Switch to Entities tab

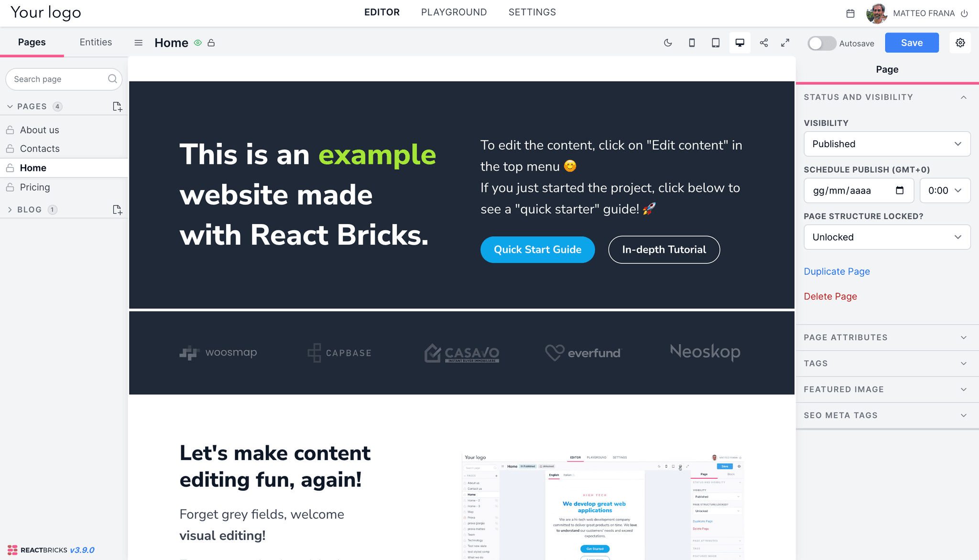pos(96,42)
